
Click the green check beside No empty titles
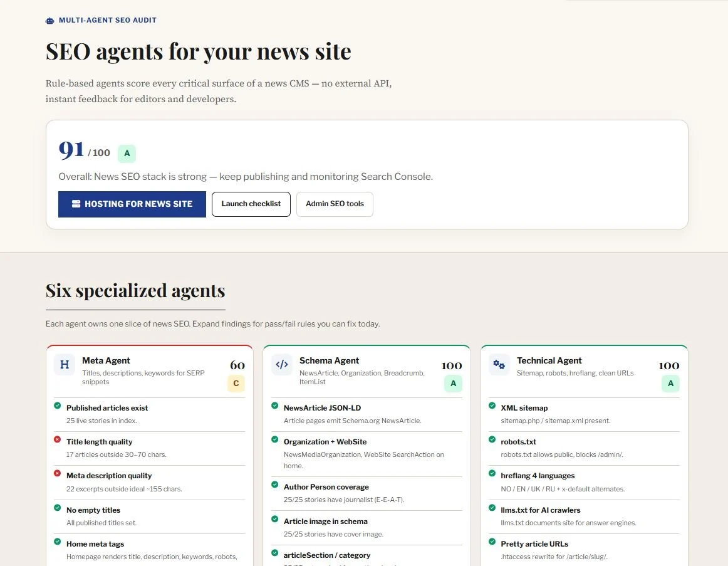click(x=58, y=508)
